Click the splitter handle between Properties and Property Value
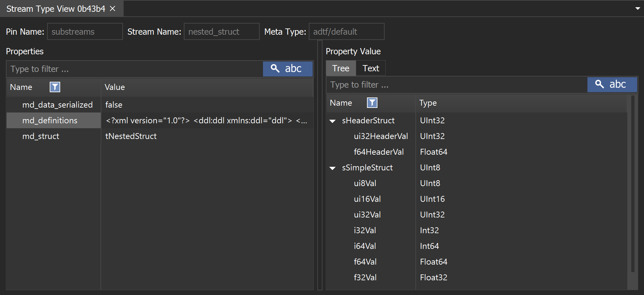Screen dimensions: 644x295 pos(320,165)
